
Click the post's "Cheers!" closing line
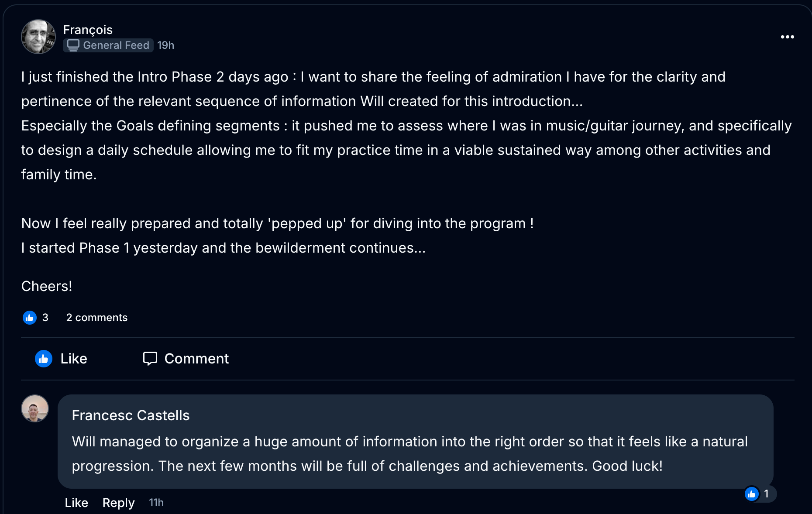(x=47, y=286)
